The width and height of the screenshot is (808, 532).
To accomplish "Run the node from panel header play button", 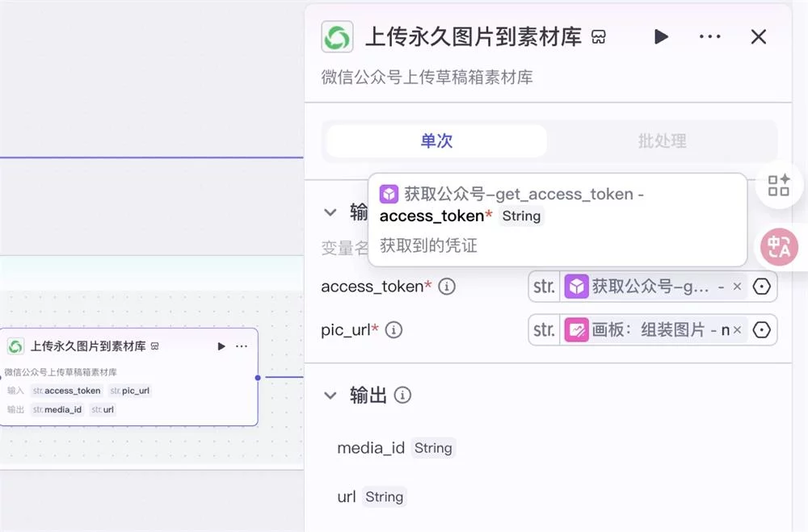I will click(x=661, y=37).
